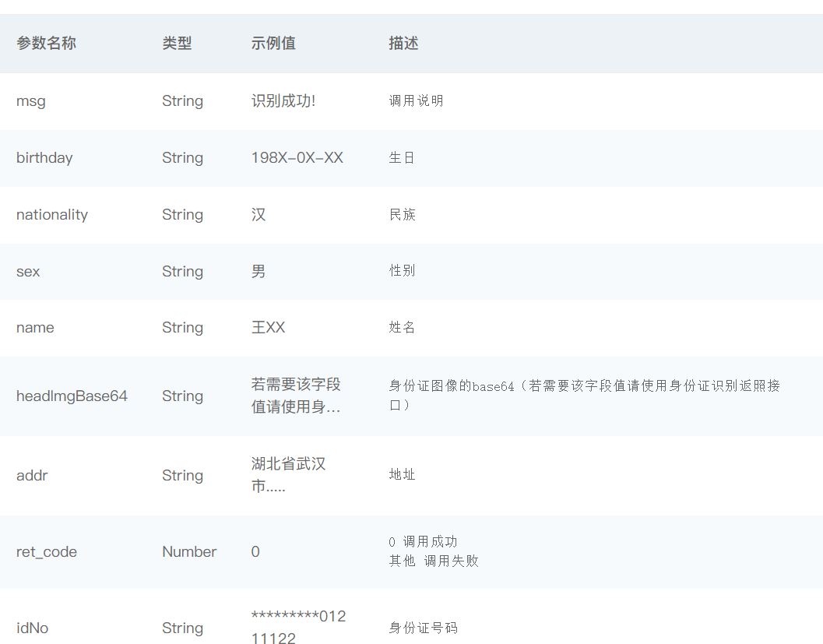
Task: Click the truncated example 若需要该字段值请使用身…
Action: tap(296, 396)
